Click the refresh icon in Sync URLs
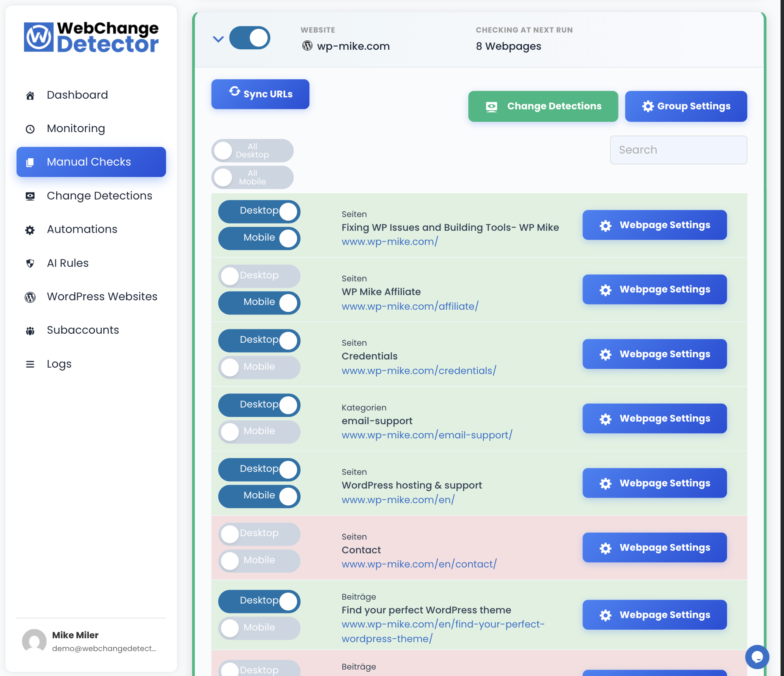Viewport: 784px width, 676px height. pyautogui.click(x=235, y=91)
